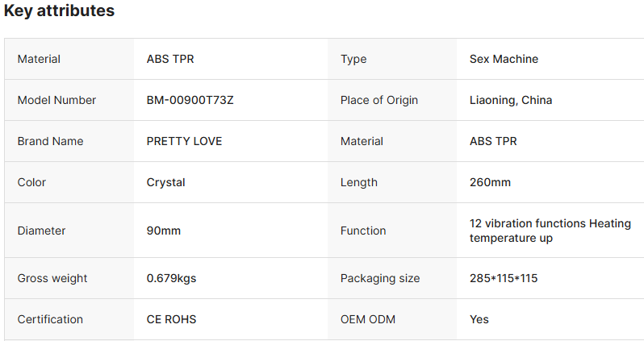Click the 260mm length value
Screen dimensions: 644x341
pos(490,182)
